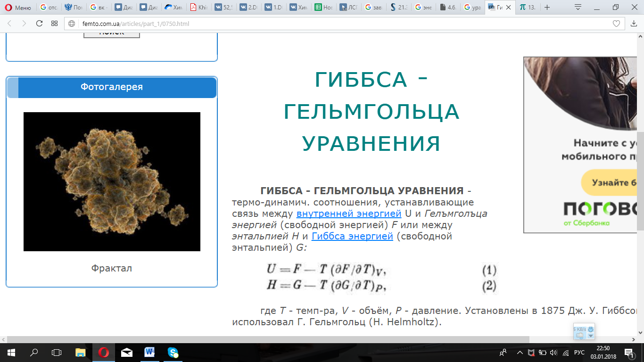Click the horizontal scrollbar thumb
Image resolution: width=644 pixels, height=362 pixels.
click(268, 339)
